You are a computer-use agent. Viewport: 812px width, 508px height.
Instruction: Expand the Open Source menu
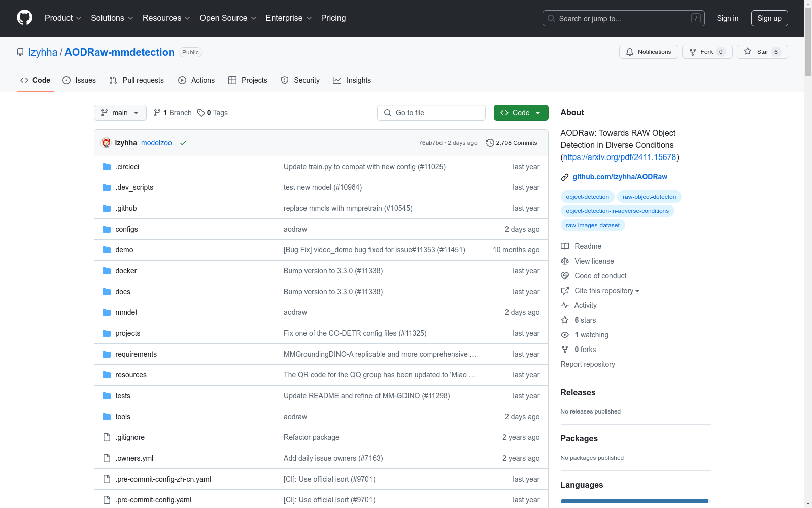[x=228, y=18]
